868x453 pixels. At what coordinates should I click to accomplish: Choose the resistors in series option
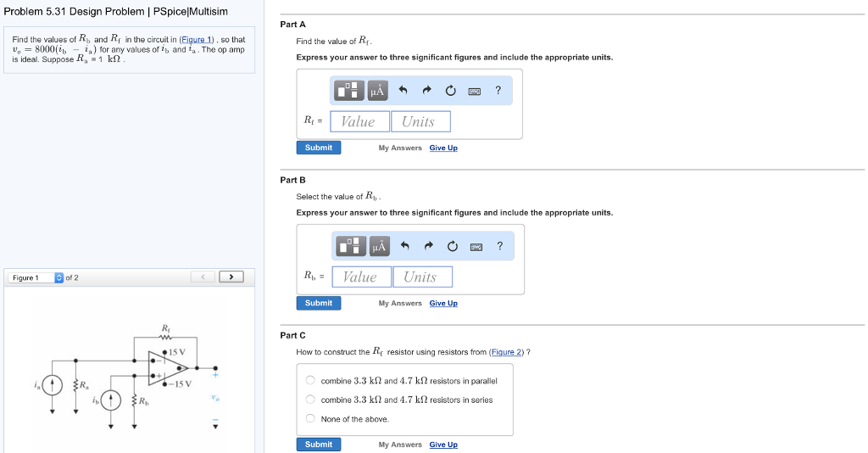[311, 400]
